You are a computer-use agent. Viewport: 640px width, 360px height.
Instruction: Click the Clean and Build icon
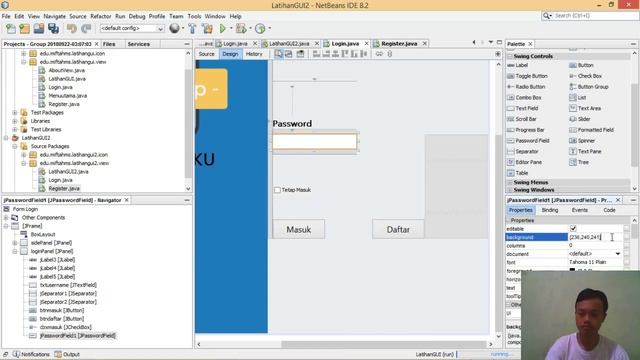(x=207, y=28)
